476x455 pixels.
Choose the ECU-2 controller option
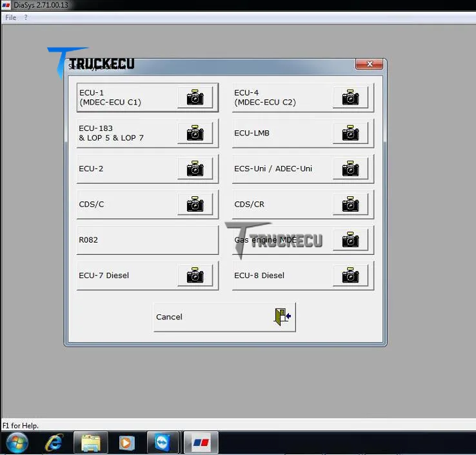(148, 168)
